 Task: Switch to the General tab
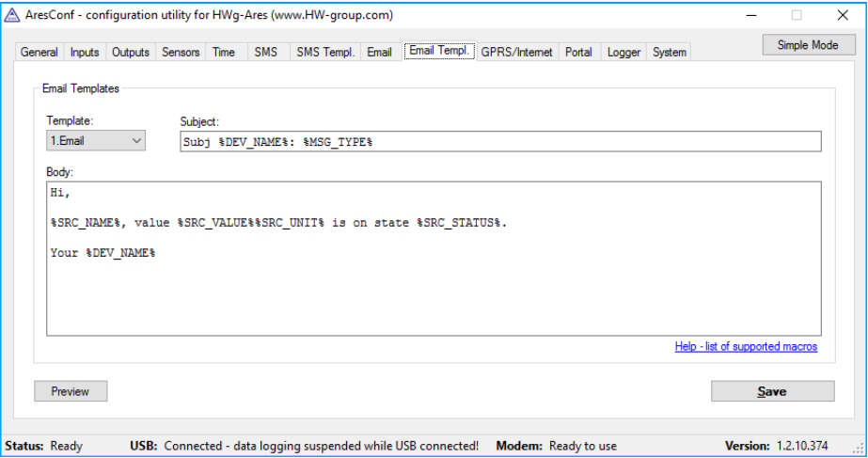(x=39, y=53)
